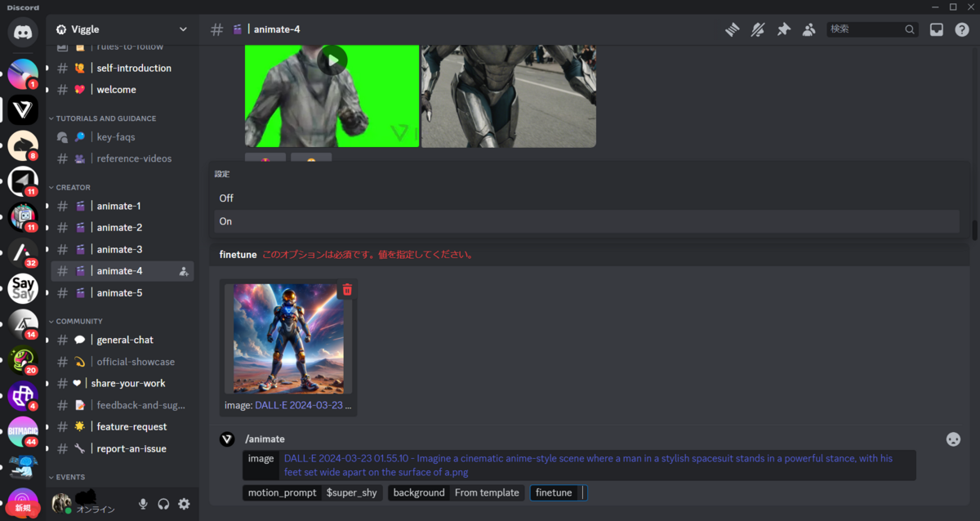Open server icon with 44 notifications
This screenshot has height=521, width=980.
(x=23, y=430)
